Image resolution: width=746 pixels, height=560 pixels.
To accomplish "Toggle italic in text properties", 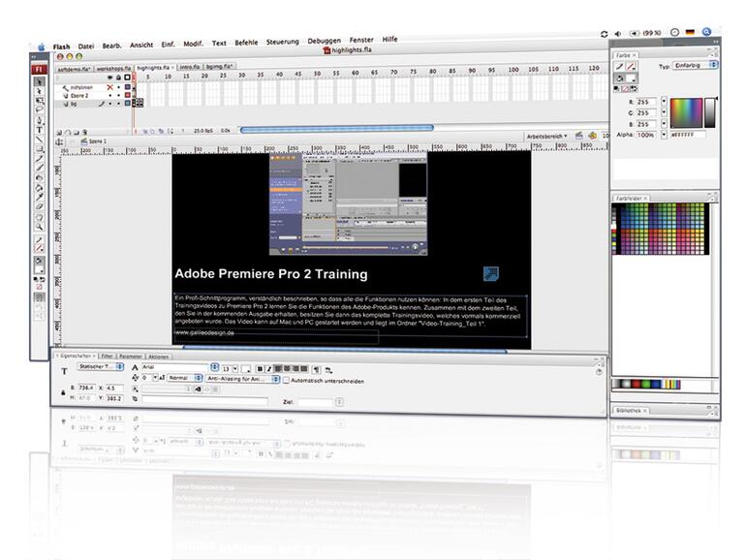I will pyautogui.click(x=268, y=369).
